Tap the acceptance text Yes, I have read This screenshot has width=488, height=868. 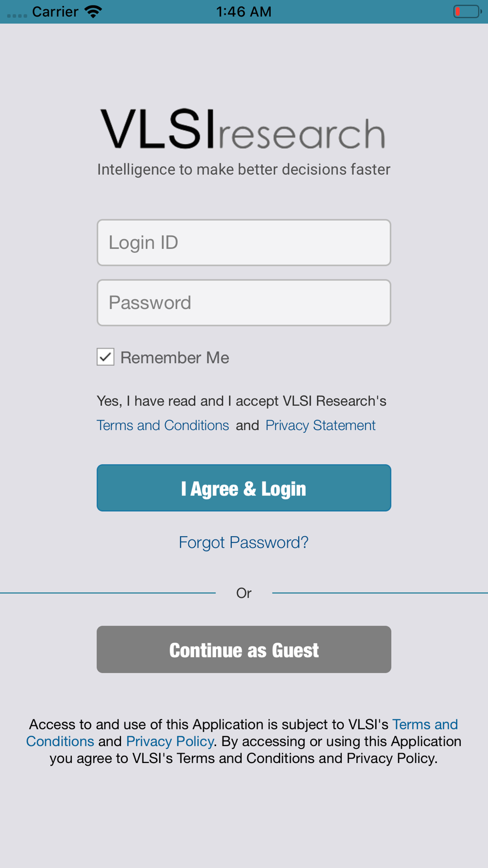tap(242, 401)
